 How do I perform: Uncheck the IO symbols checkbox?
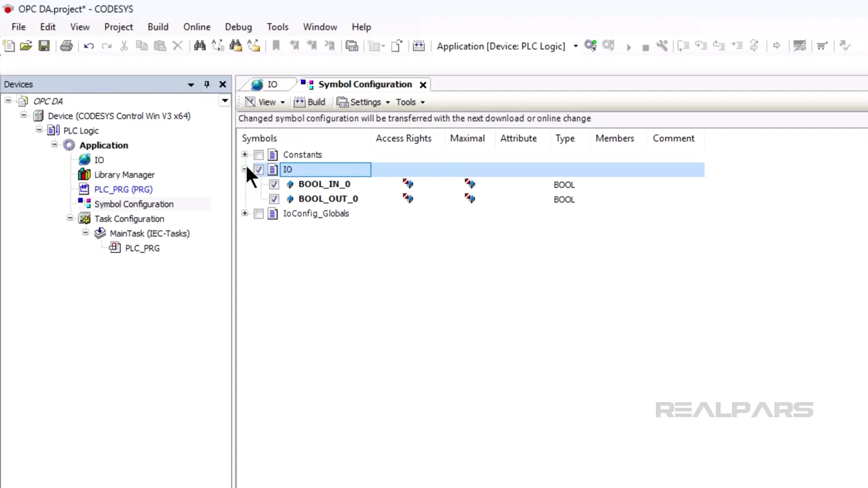(259, 170)
